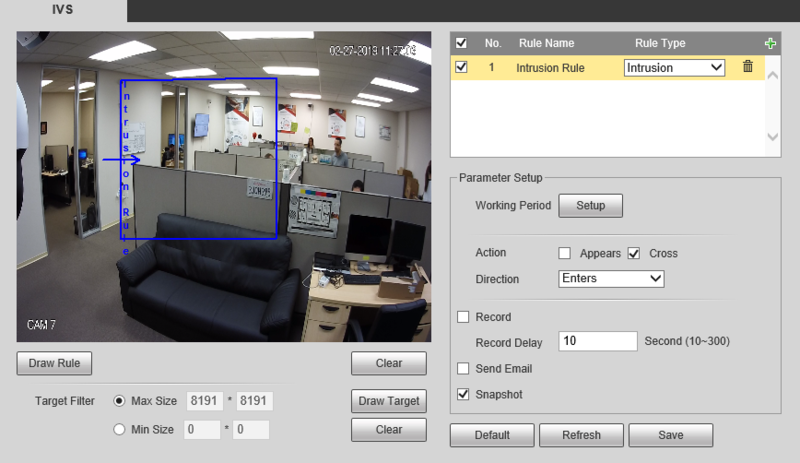800x463 pixels.
Task: Enable the Send Email checkbox
Action: [x=463, y=369]
